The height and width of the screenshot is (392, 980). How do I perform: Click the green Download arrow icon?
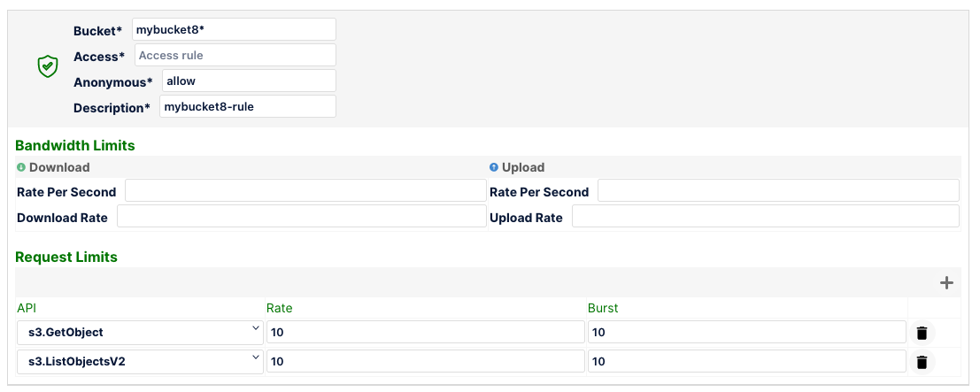click(21, 167)
